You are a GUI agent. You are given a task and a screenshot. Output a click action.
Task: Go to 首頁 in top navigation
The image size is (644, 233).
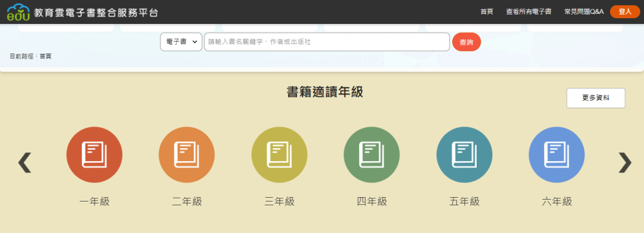[x=487, y=12]
